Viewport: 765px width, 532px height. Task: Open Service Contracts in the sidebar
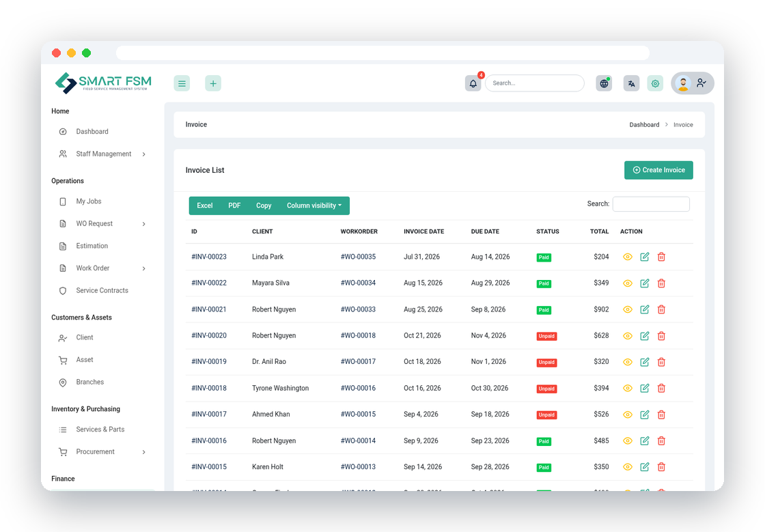pyautogui.click(x=102, y=291)
